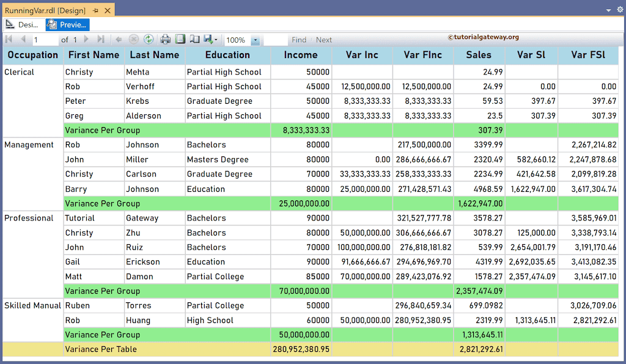
Task: Open the Print dialog
Action: click(164, 39)
